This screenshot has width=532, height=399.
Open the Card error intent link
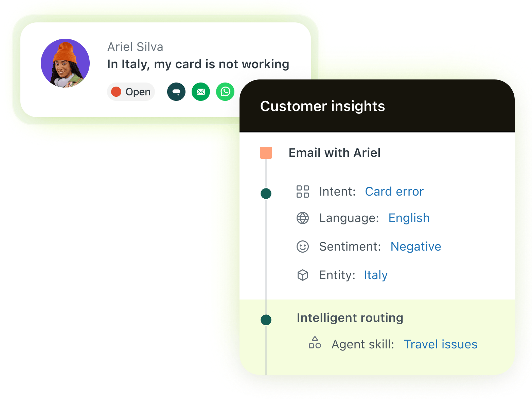394,192
